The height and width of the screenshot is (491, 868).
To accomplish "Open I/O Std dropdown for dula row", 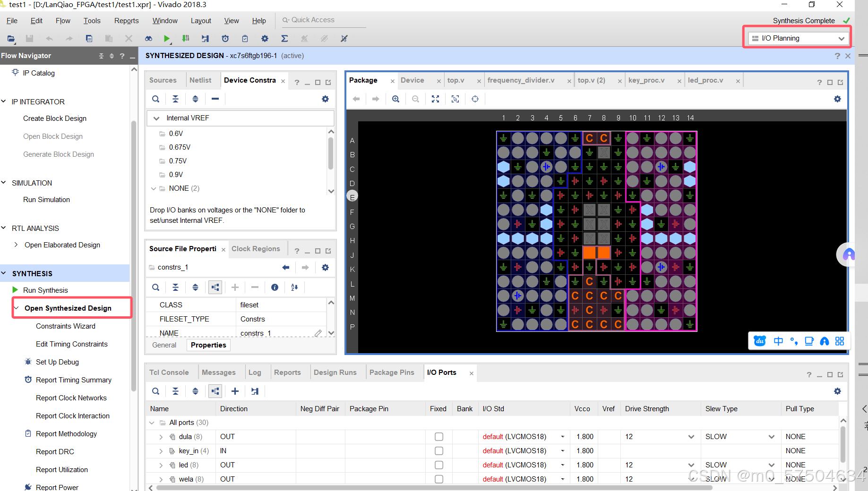I will [x=562, y=437].
